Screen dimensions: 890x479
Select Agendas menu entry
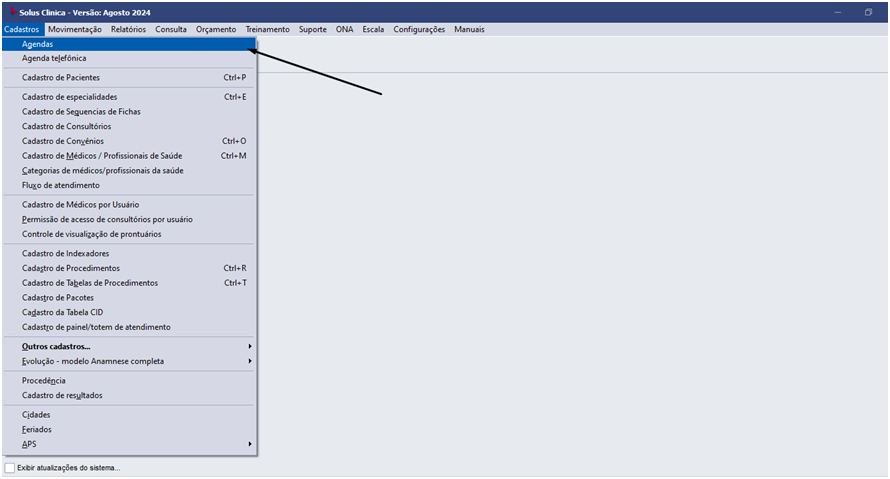pos(129,44)
